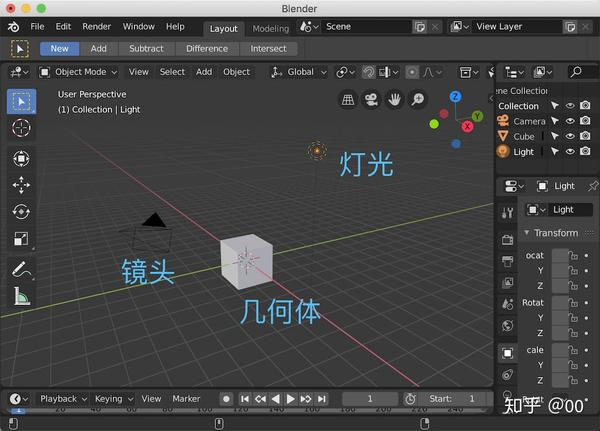The height and width of the screenshot is (431, 600).
Task: Open outliner display mode dropdown
Action: tap(514, 72)
